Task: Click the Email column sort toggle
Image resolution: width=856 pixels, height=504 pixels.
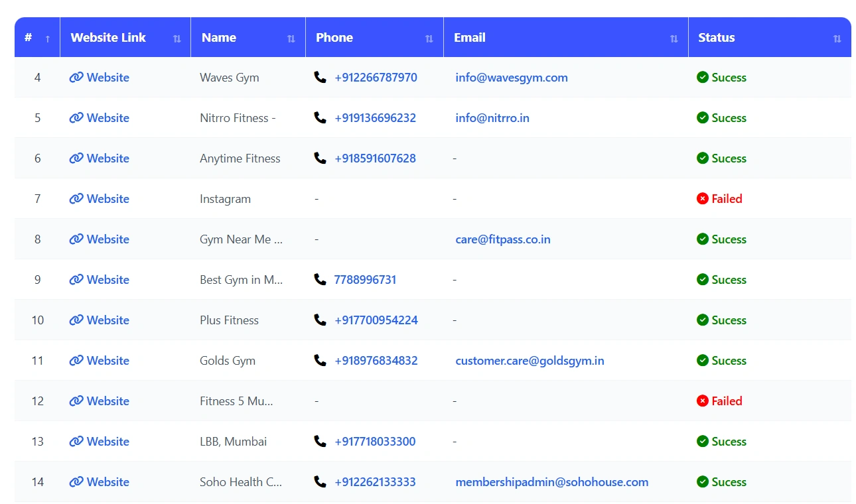Action: [x=674, y=38]
